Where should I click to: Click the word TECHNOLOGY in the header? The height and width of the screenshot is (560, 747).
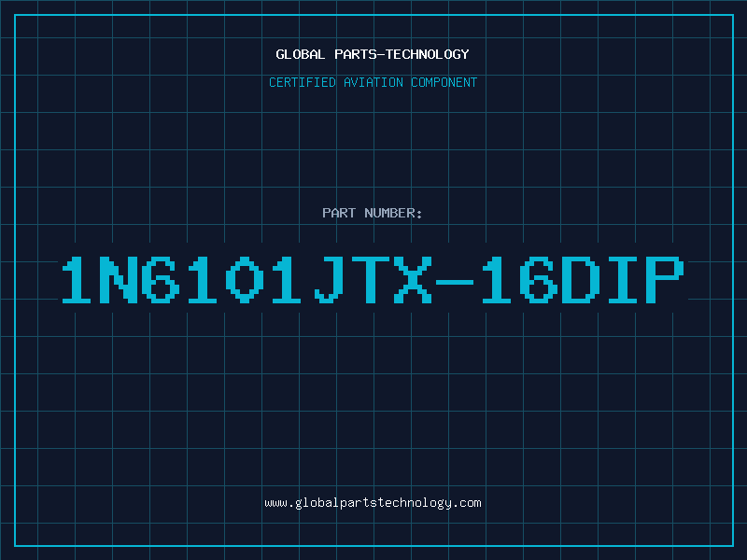pos(428,54)
